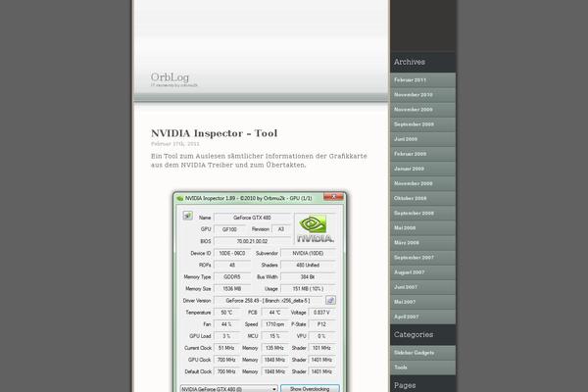
Task: Open the Sidebar Gadgets category
Action: [422, 353]
